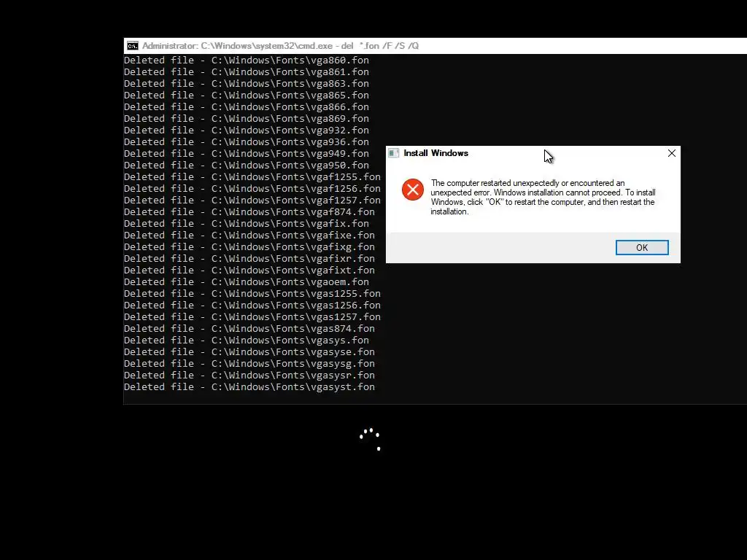This screenshot has width=747, height=560.
Task: Click the line ending vga865.fon
Action: 247,96
